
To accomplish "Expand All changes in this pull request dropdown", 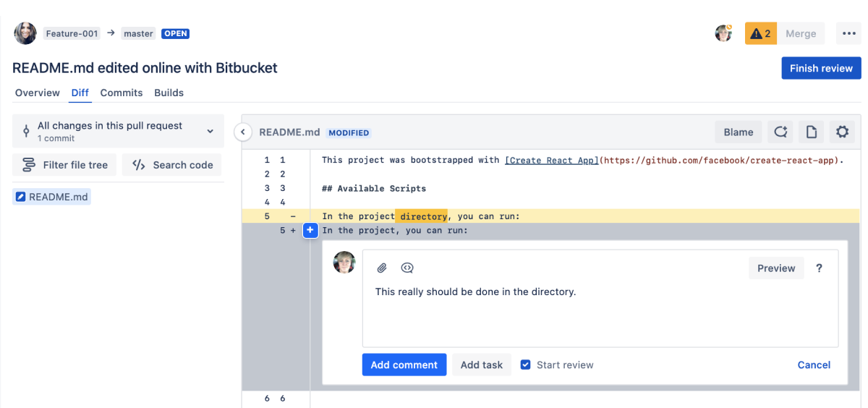I will click(118, 131).
